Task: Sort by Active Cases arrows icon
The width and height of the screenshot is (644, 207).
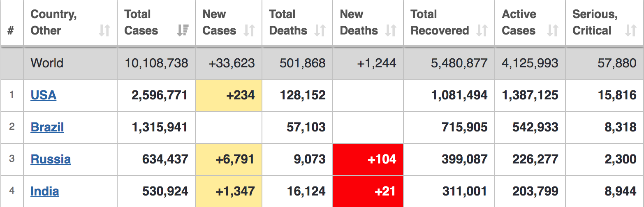Action: (553, 31)
